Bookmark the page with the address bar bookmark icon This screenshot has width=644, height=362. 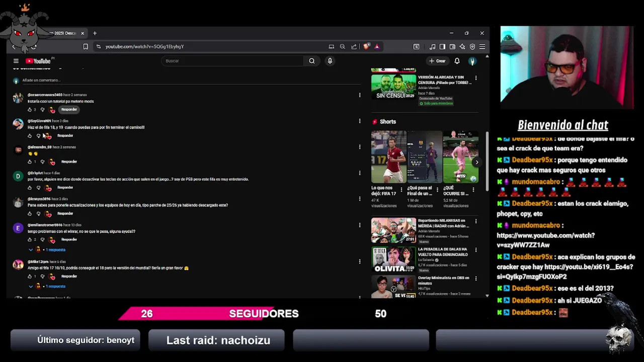point(86,46)
